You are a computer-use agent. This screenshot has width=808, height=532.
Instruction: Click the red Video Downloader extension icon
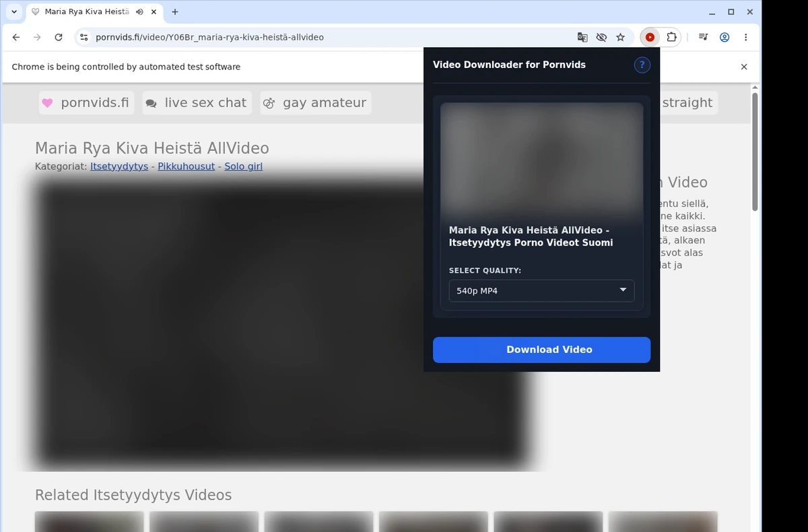(x=650, y=37)
